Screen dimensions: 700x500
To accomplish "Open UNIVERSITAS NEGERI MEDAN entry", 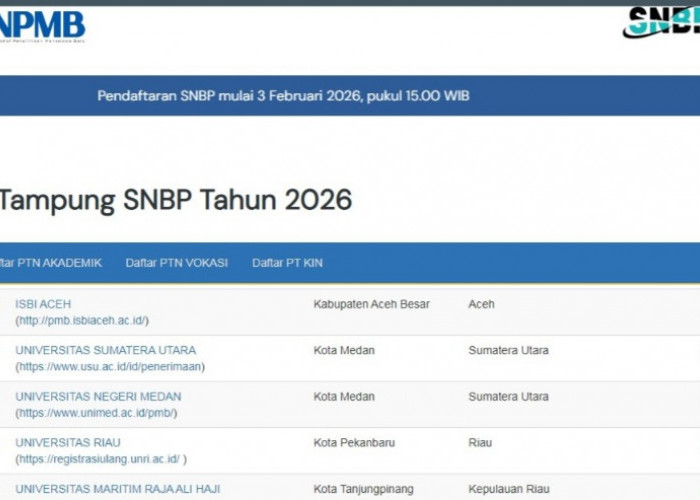I will (x=98, y=396).
